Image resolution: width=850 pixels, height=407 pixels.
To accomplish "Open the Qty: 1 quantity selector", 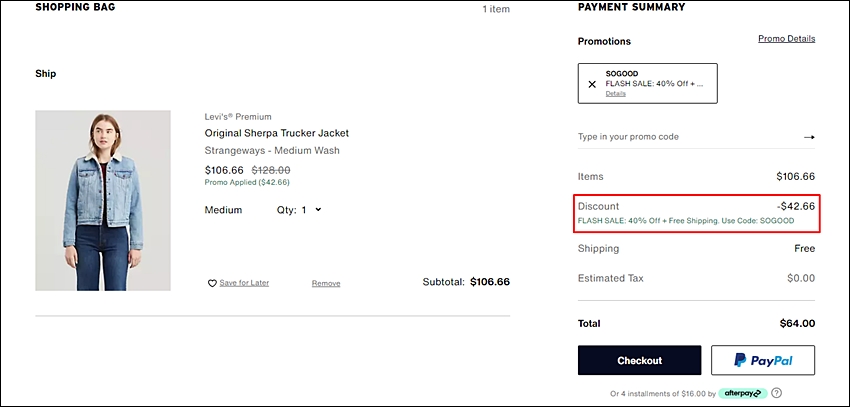I will 299,210.
